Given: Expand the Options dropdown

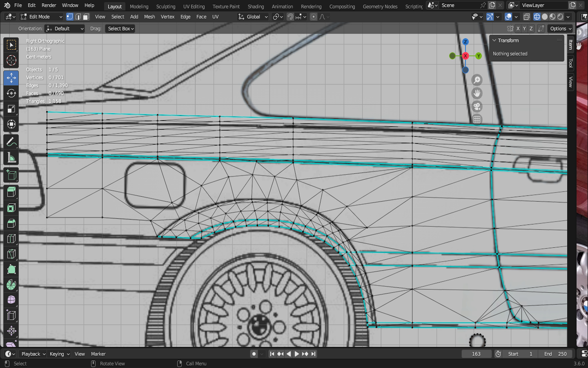Looking at the screenshot, I should pos(561,29).
